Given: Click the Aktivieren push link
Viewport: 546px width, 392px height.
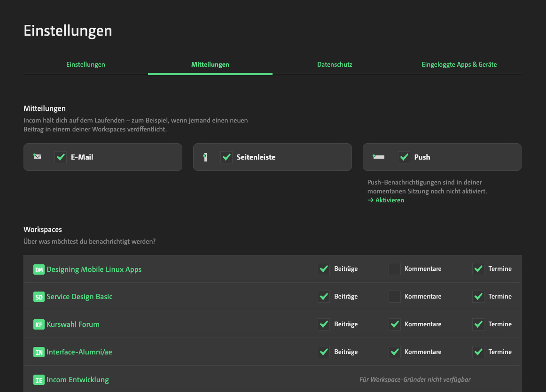Looking at the screenshot, I should (x=386, y=200).
